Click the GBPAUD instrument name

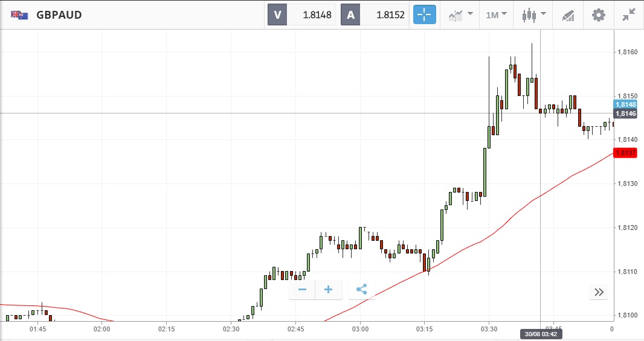coord(59,15)
